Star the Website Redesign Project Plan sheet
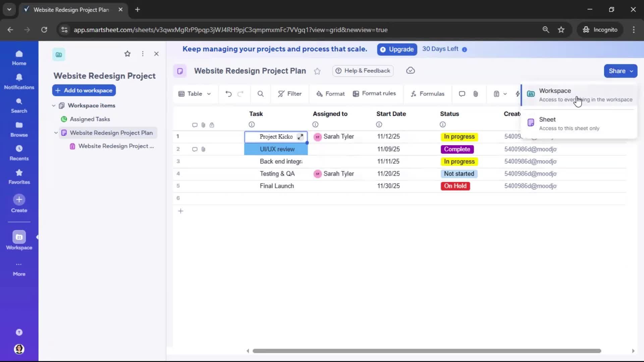Viewport: 644px width, 362px height. click(317, 71)
